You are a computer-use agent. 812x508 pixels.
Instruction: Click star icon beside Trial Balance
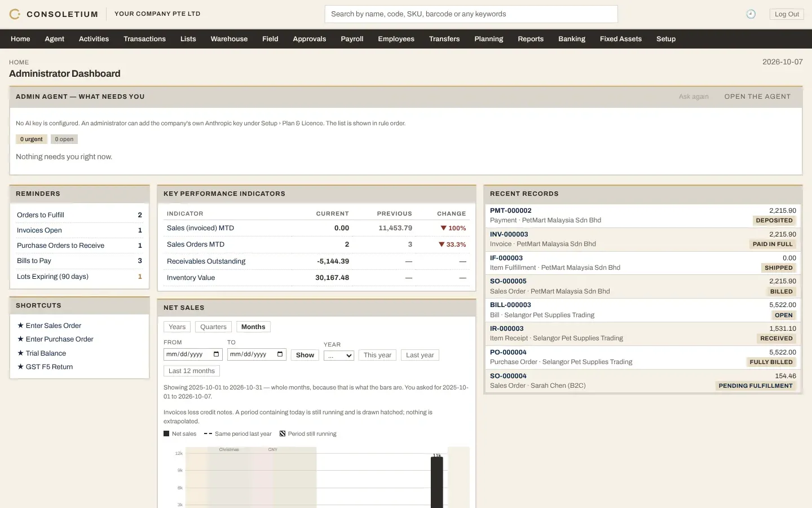[x=20, y=353]
